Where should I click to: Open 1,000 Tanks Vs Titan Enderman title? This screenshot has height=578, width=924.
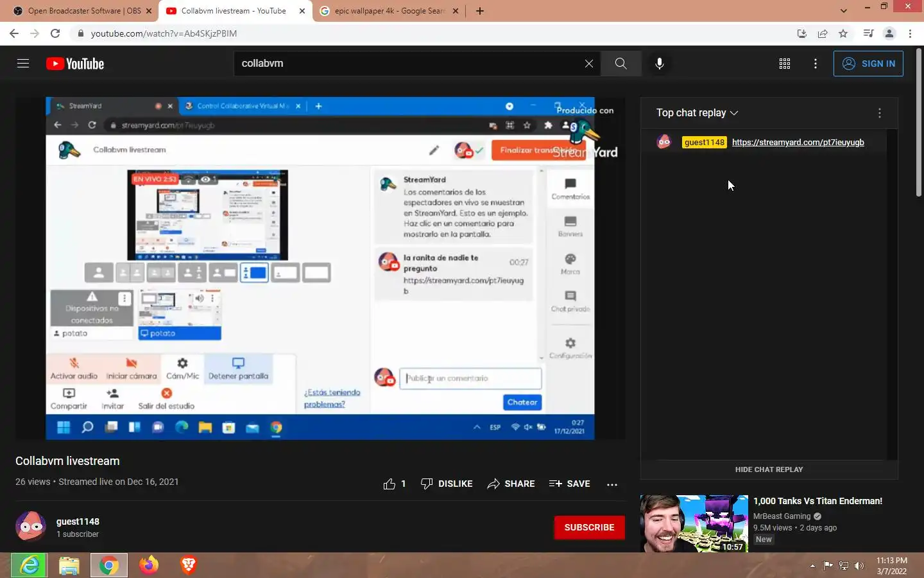point(817,501)
